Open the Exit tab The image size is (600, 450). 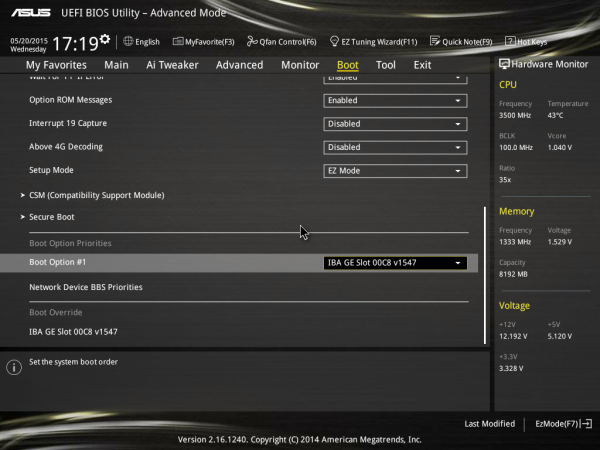point(422,65)
